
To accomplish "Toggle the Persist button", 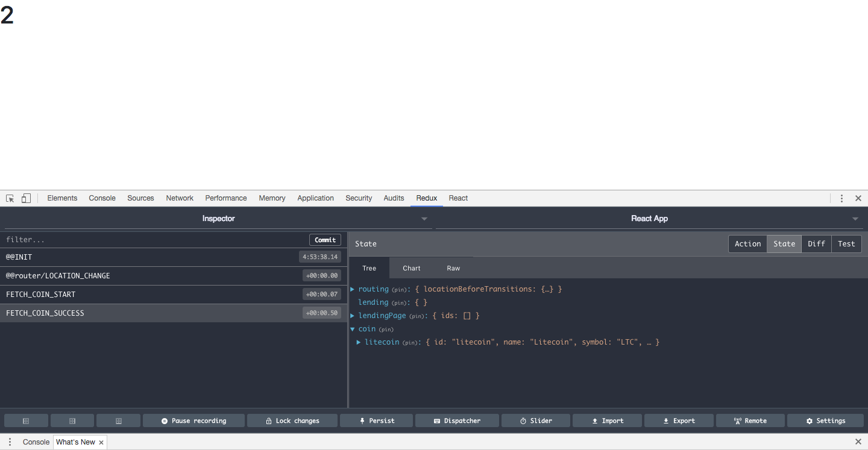I will point(376,420).
